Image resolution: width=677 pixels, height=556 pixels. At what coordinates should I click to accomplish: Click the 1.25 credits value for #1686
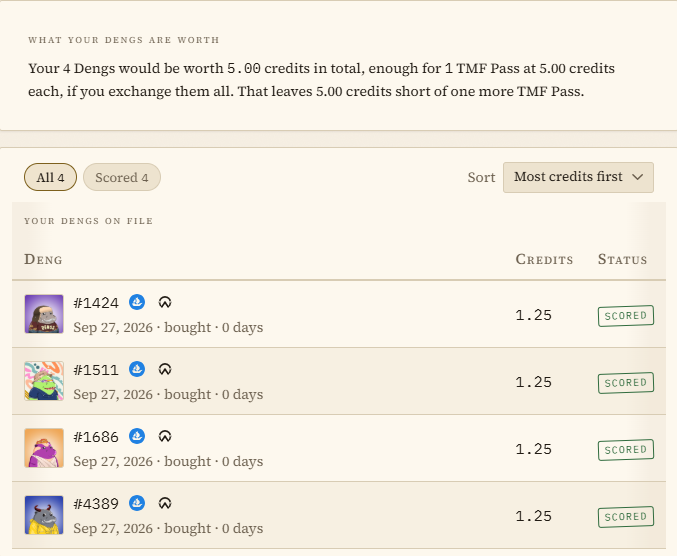point(534,449)
